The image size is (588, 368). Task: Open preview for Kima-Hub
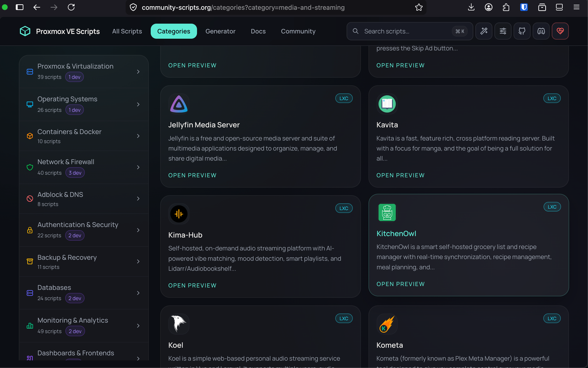point(192,285)
